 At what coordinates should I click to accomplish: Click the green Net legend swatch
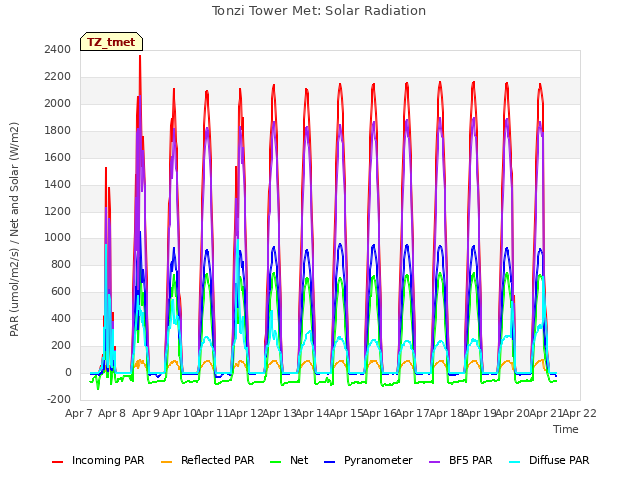276,462
